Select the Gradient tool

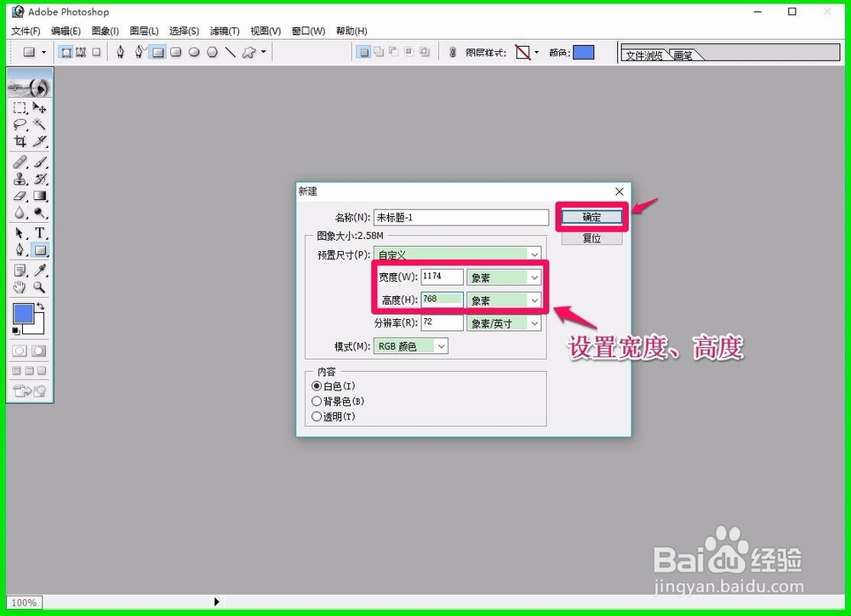[40, 196]
